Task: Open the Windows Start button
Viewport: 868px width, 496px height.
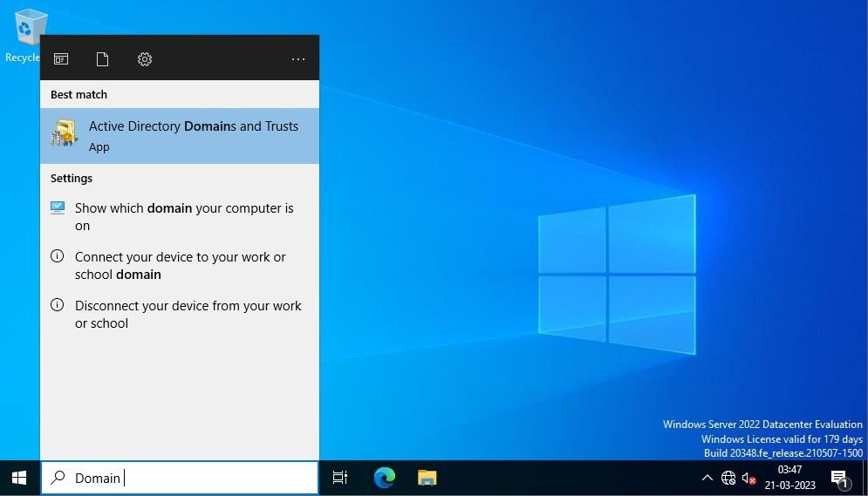Action: 19,478
